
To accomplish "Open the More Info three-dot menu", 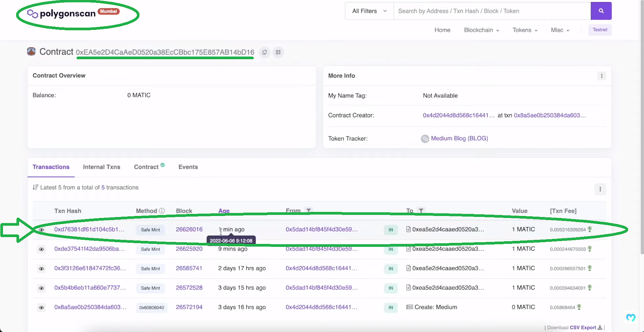I will [602, 76].
